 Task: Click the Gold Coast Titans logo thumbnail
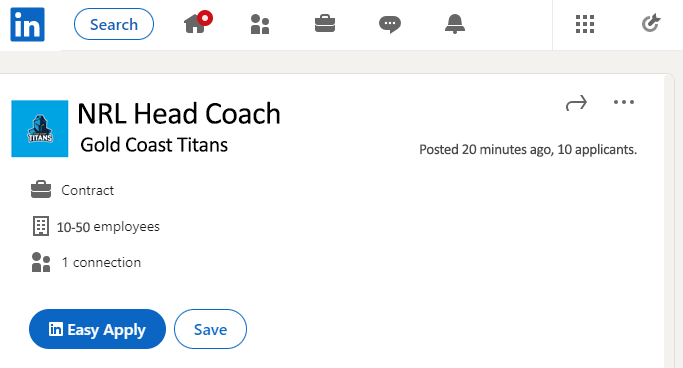pos(40,128)
